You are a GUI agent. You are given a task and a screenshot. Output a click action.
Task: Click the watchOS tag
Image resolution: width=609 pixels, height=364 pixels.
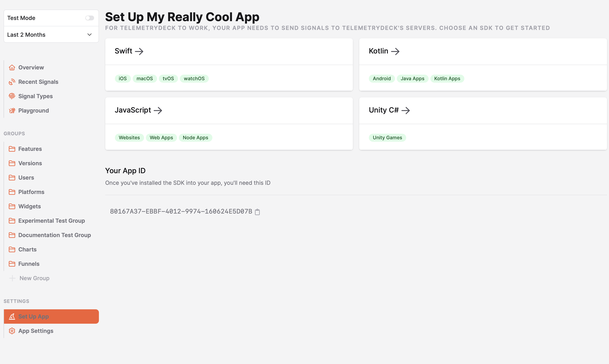click(194, 78)
